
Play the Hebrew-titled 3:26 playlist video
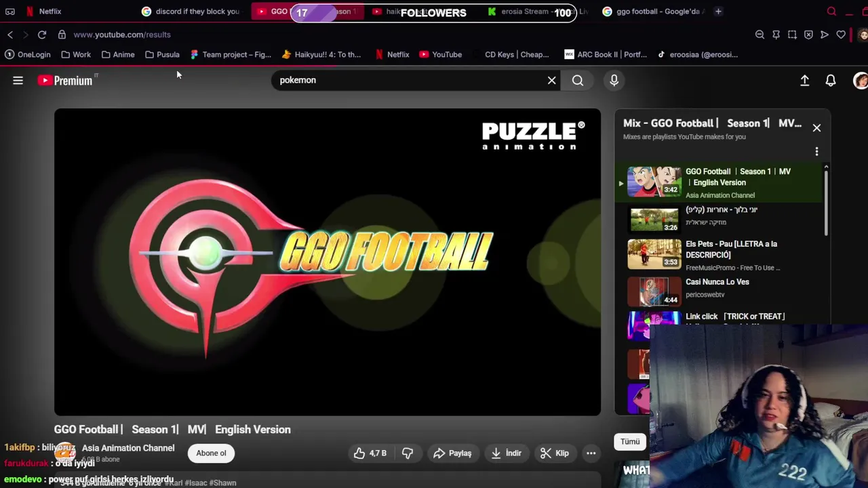pos(719,218)
